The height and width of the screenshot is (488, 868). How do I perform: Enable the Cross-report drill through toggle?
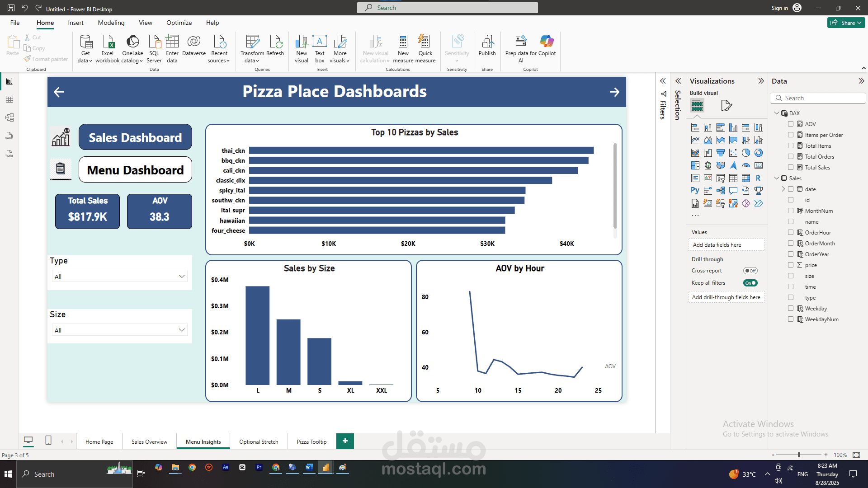[x=750, y=270]
